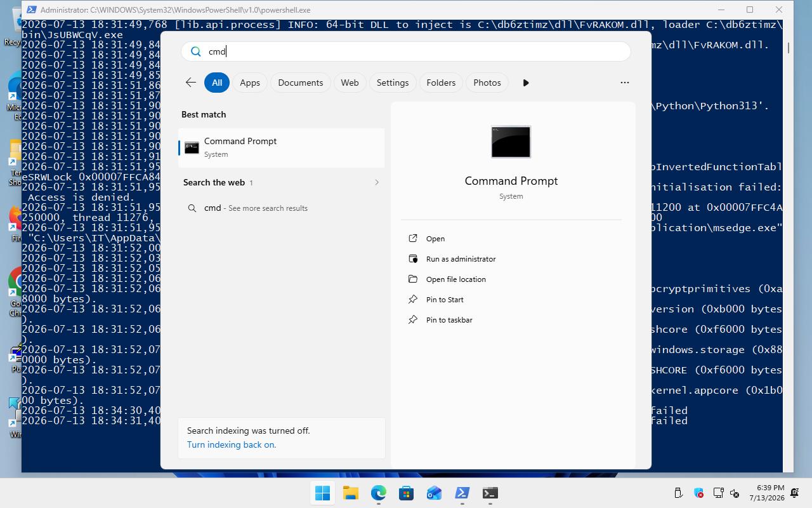Open the notifications bell icon

(795, 493)
